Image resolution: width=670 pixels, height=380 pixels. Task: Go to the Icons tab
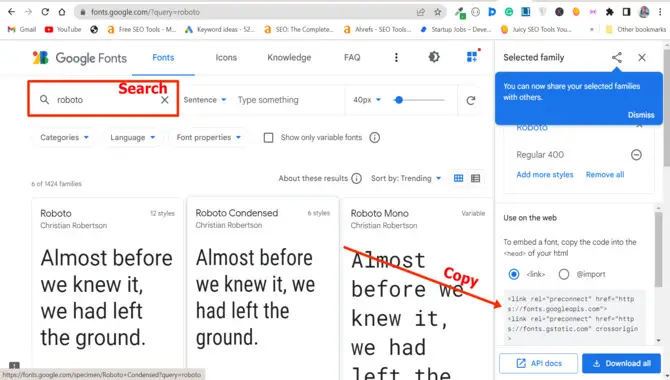[x=226, y=57]
